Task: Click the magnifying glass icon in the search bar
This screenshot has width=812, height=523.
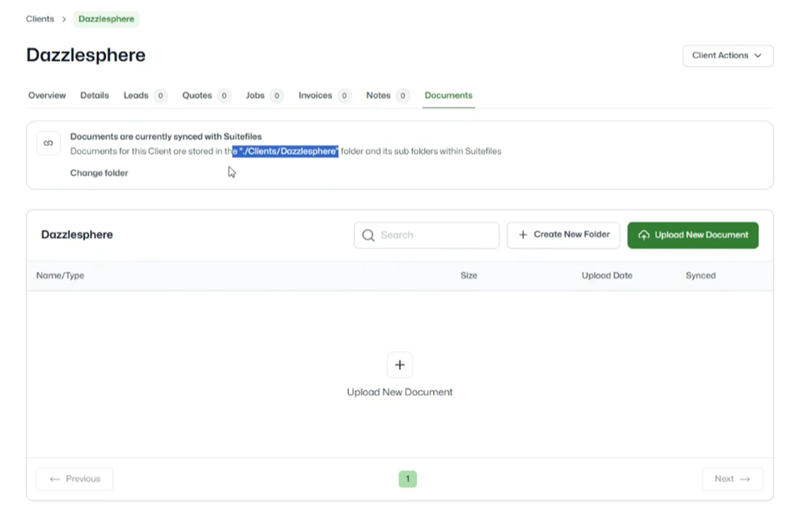Action: click(368, 235)
